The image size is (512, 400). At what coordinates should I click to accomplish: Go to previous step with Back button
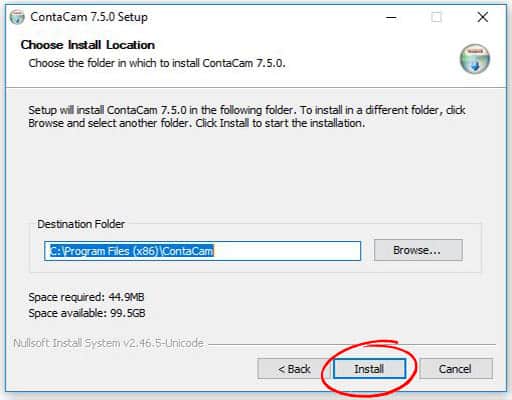click(294, 369)
